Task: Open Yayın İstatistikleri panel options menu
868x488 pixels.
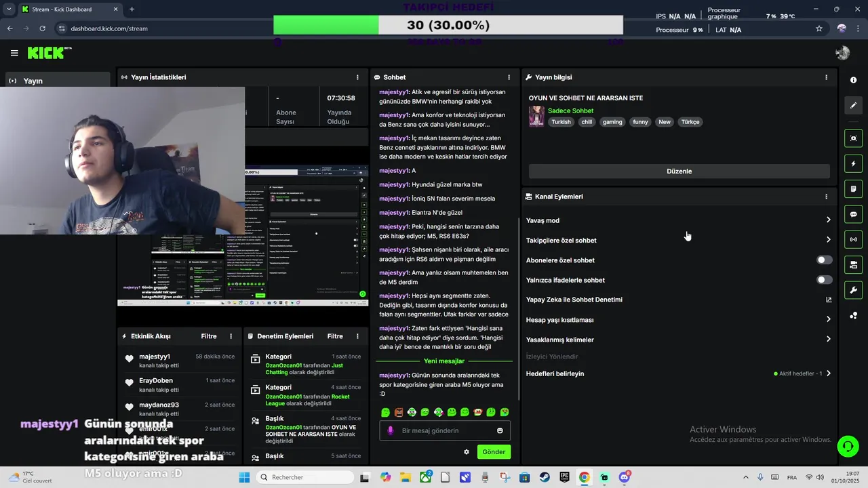Action: point(357,77)
